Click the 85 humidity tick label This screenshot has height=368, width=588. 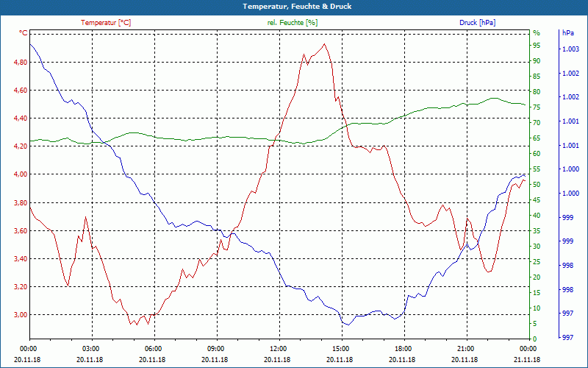click(537, 77)
